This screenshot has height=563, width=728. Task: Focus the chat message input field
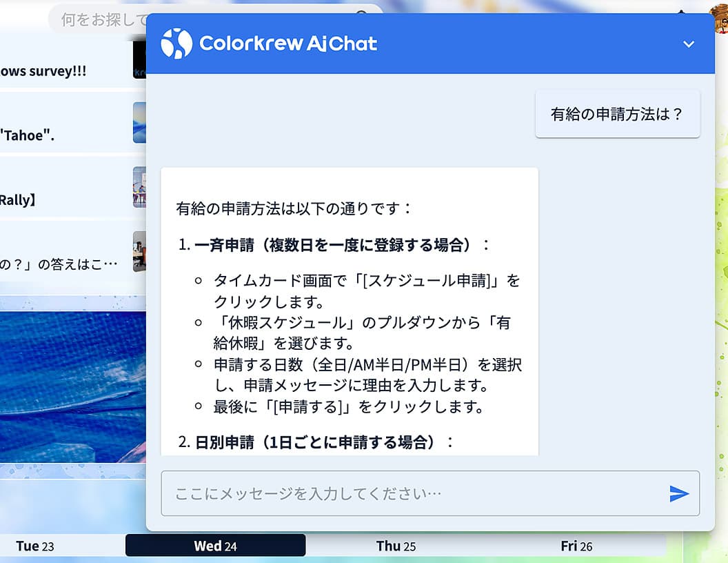[414, 493]
